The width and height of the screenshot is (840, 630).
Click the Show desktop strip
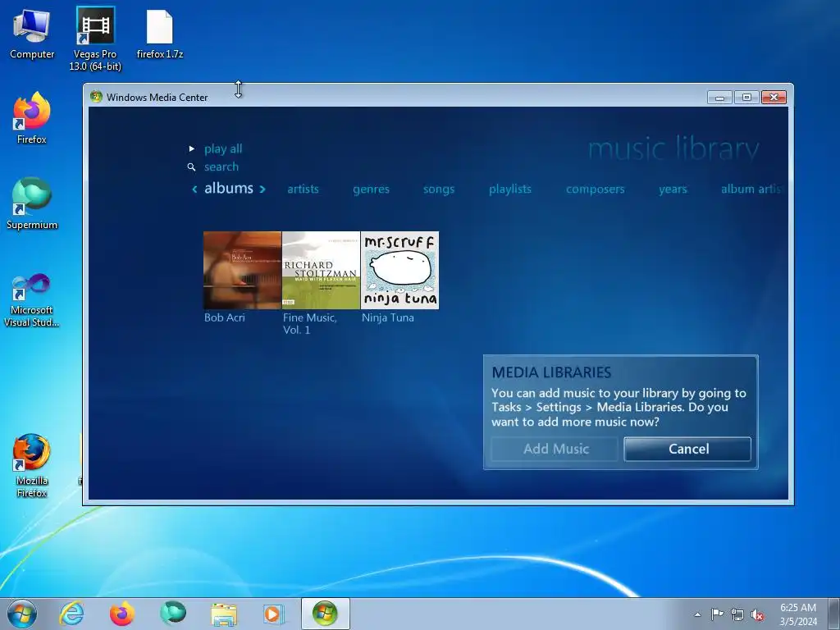(834, 614)
